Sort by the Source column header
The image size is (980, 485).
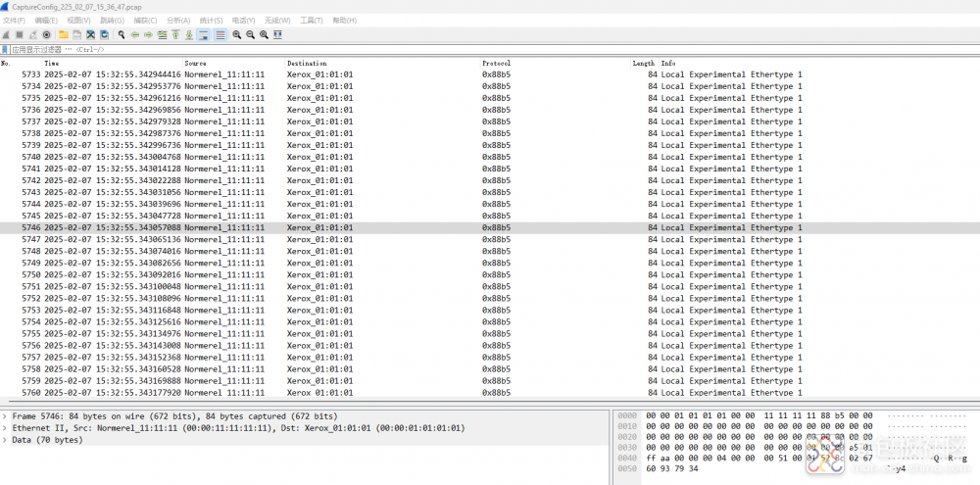coord(234,63)
